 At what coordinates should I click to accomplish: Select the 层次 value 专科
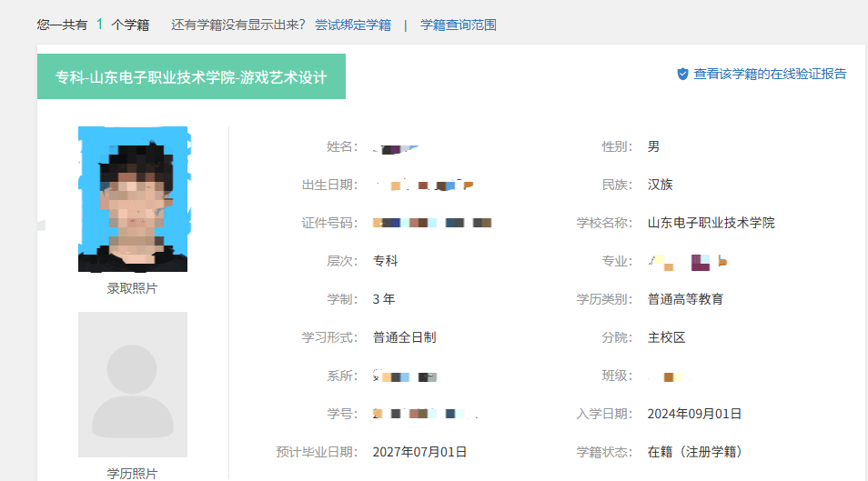tap(385, 261)
